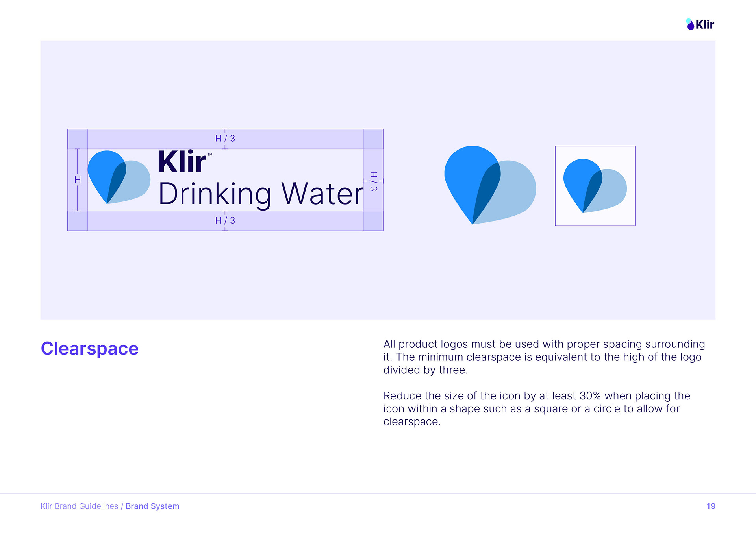Click the bold Klir wordmark text

pos(182,161)
